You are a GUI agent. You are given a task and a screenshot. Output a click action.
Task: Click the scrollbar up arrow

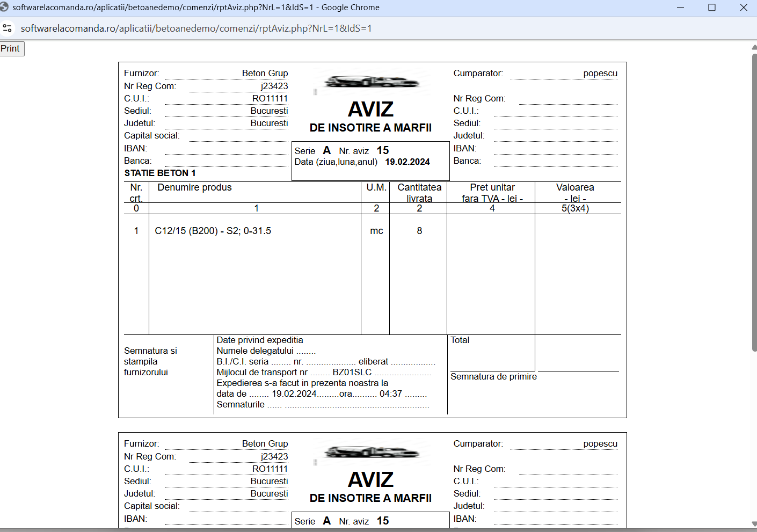pyautogui.click(x=754, y=48)
